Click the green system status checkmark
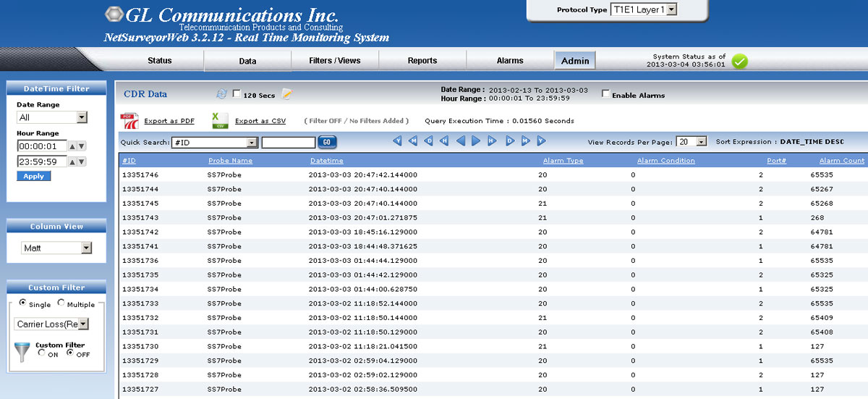 point(739,62)
